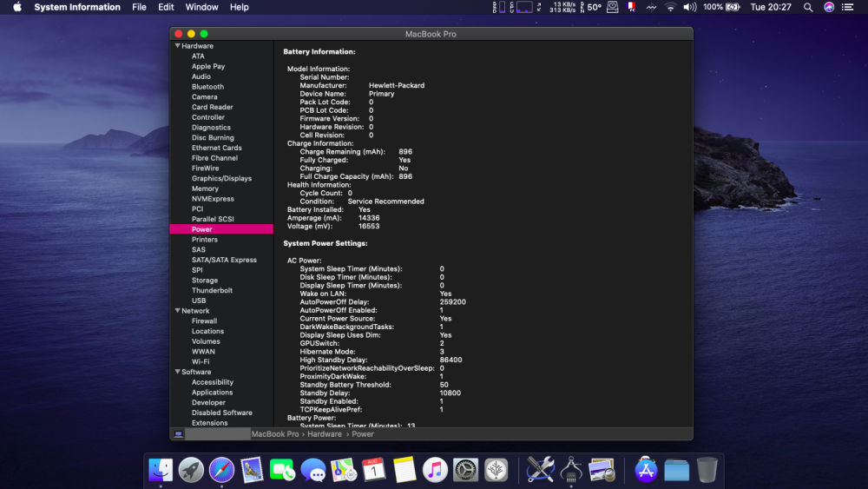
Task: Select Storage in the sidebar
Action: pyautogui.click(x=205, y=281)
